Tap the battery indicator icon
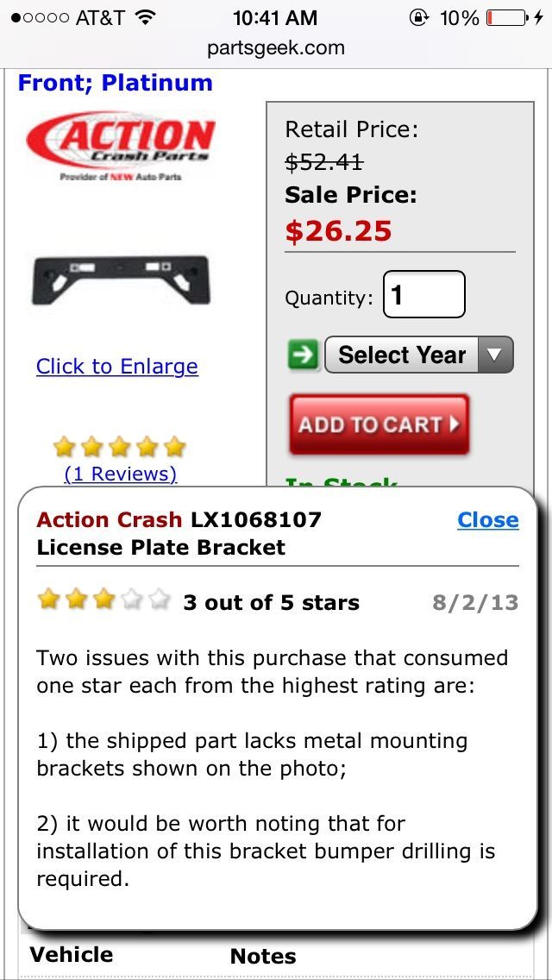 [507, 17]
